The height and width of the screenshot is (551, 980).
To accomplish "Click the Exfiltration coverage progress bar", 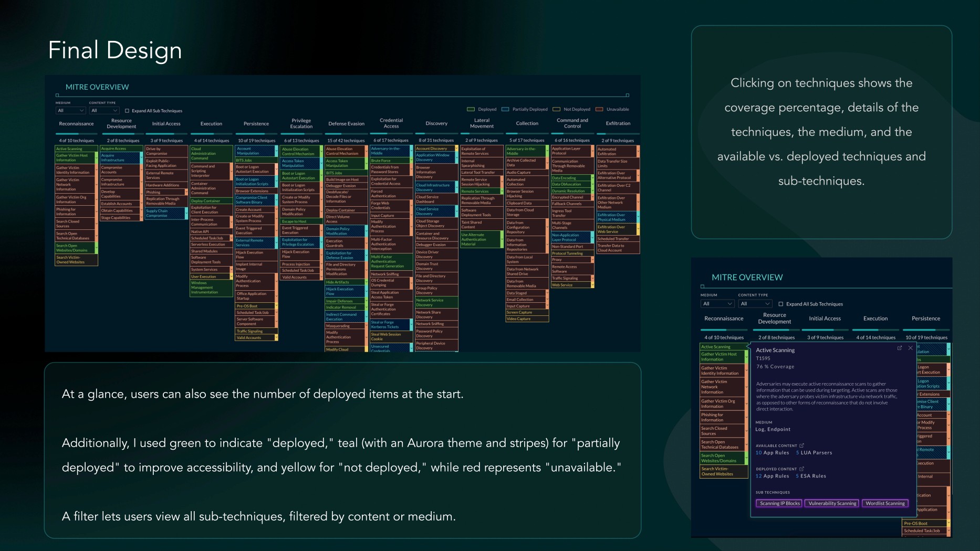I will click(x=618, y=134).
